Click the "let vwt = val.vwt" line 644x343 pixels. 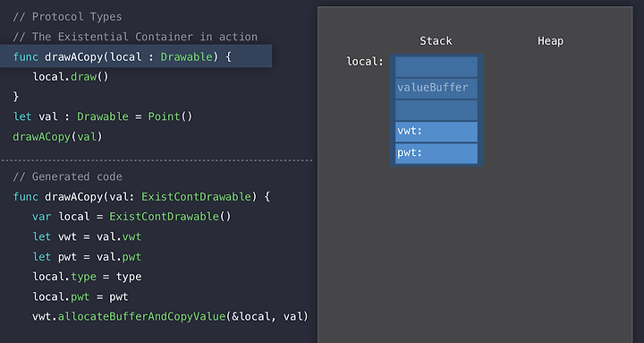tap(87, 236)
